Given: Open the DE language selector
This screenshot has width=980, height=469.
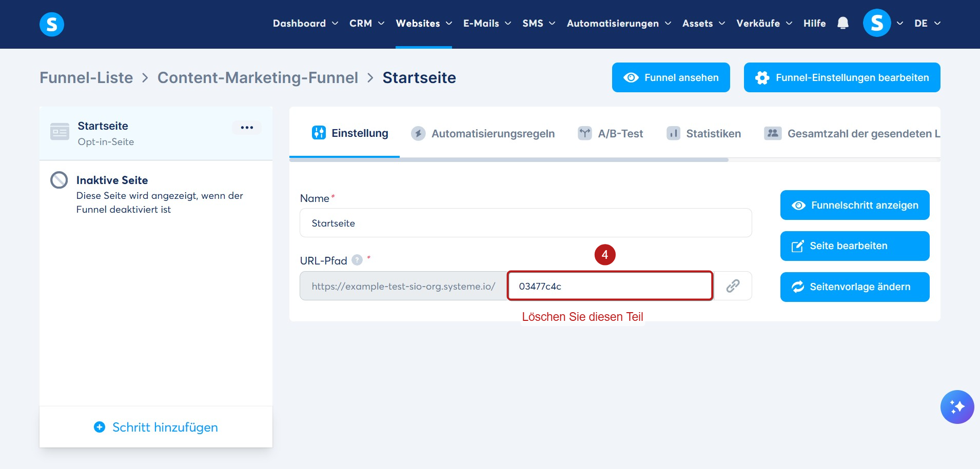Looking at the screenshot, I should [927, 23].
